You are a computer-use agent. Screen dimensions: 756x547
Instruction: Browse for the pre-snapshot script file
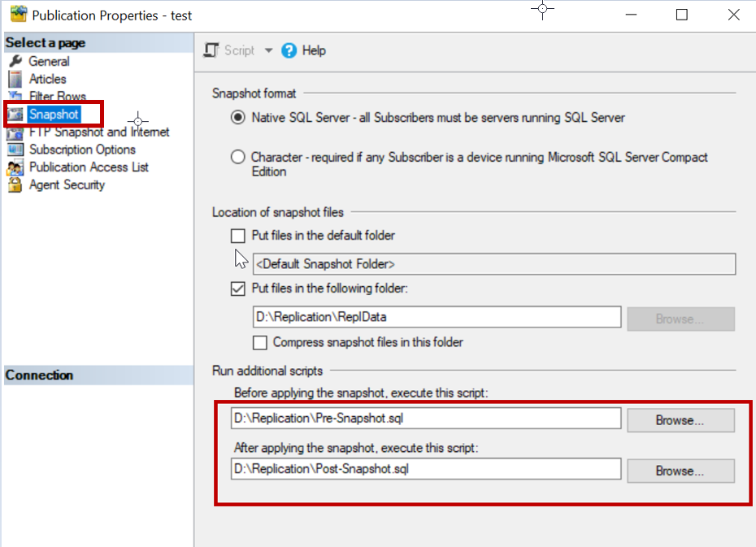point(680,420)
